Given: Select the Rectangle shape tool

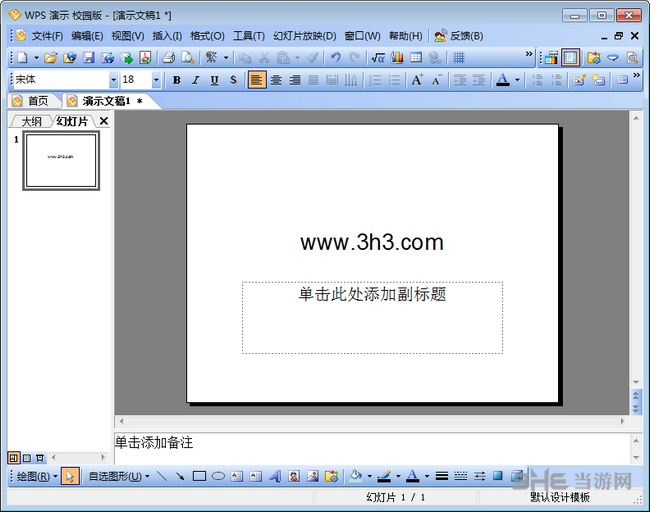Looking at the screenshot, I should coord(199,476).
